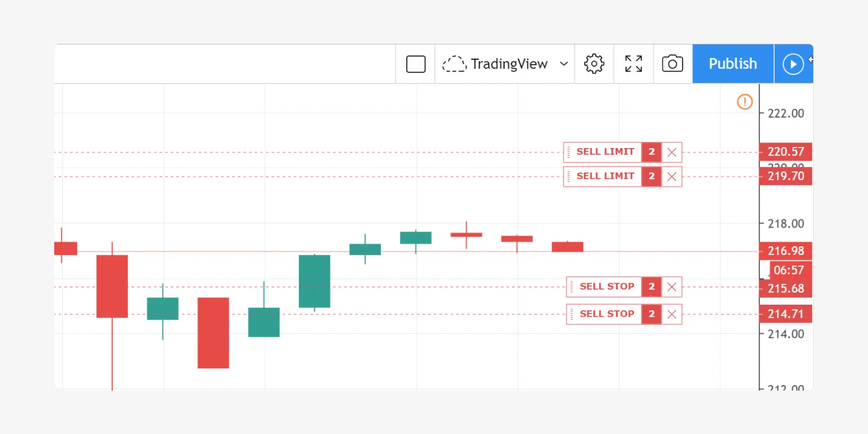This screenshot has width=868, height=434.
Task: Click the 220.57 price axis label
Action: click(x=786, y=152)
